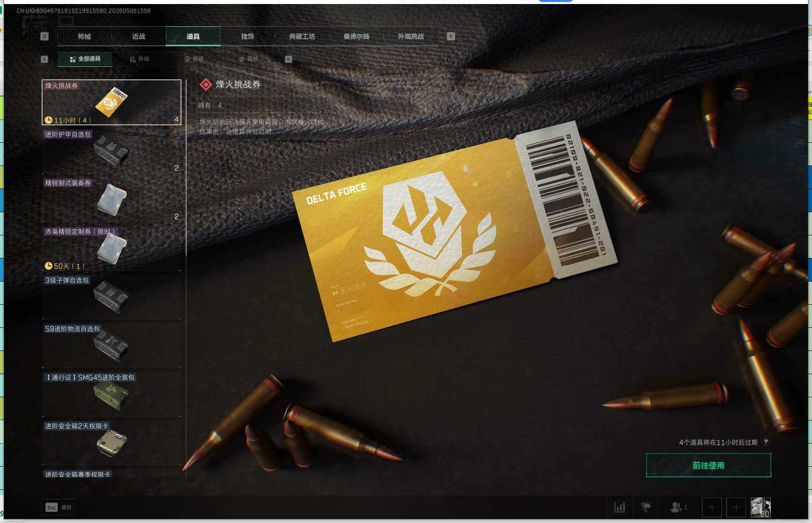This screenshot has width=812, height=523.
Task: Click the Q previous-tab key hint
Action: pyautogui.click(x=44, y=36)
